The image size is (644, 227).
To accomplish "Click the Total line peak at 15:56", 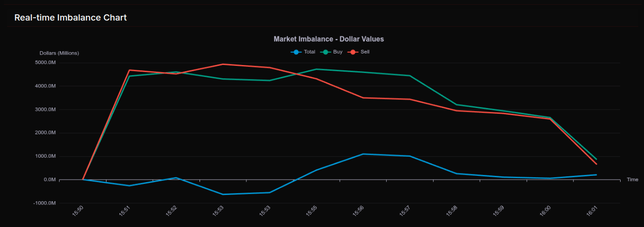I will pos(363,154).
